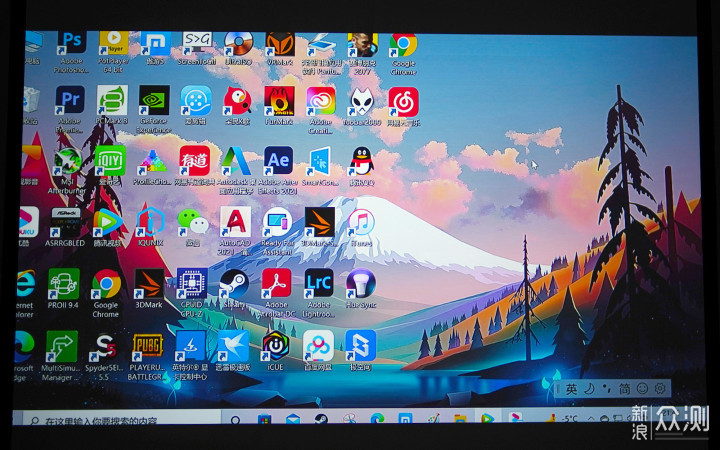Open the Ready For Assistant shortcut
720x450 pixels.
[x=277, y=222]
